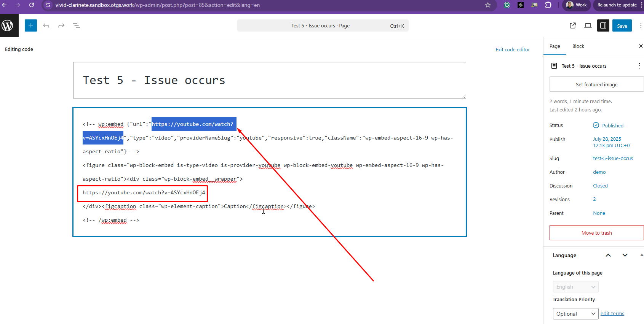The image size is (644, 324).
Task: Collapse the Language panel toggle arrow
Action: click(x=642, y=255)
